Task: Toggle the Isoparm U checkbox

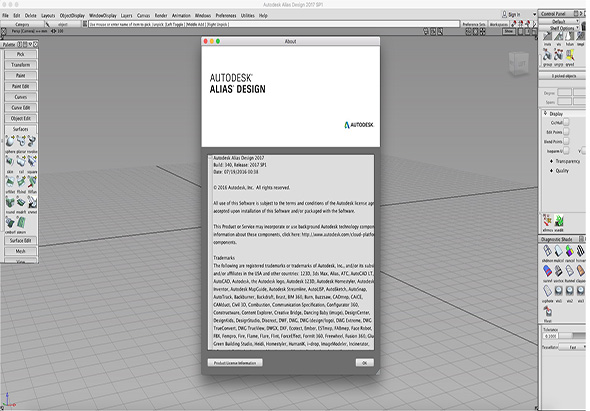Action: pos(566,151)
